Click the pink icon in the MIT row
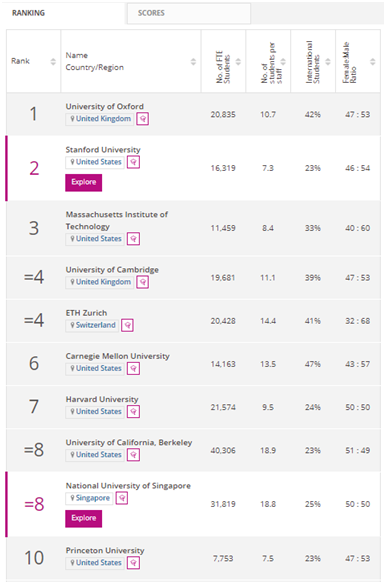 [133, 239]
